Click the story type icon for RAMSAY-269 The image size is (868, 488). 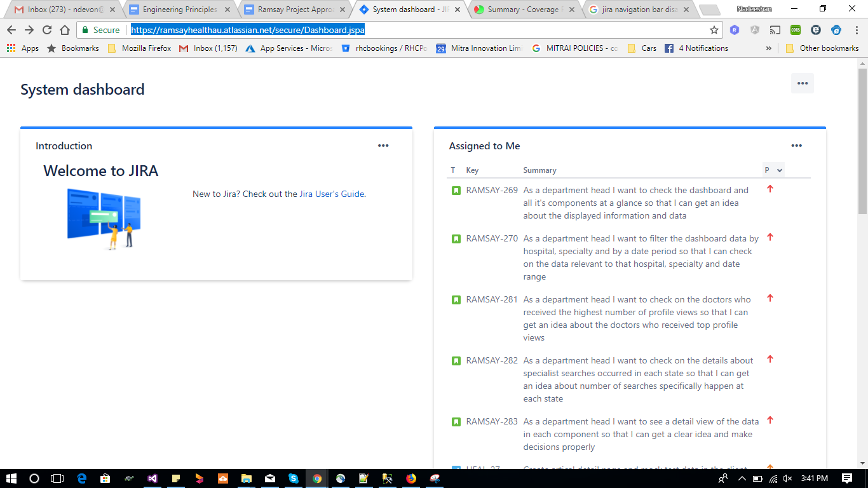click(x=456, y=191)
